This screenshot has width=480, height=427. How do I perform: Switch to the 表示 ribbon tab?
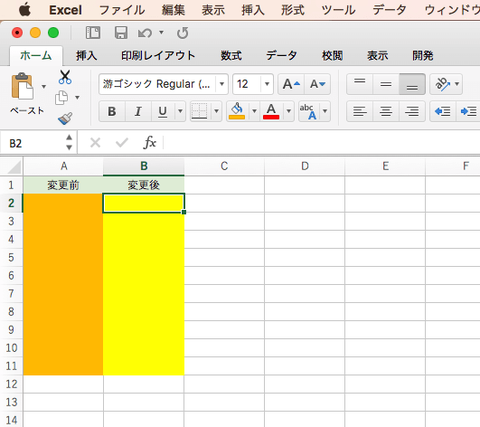[x=378, y=55]
